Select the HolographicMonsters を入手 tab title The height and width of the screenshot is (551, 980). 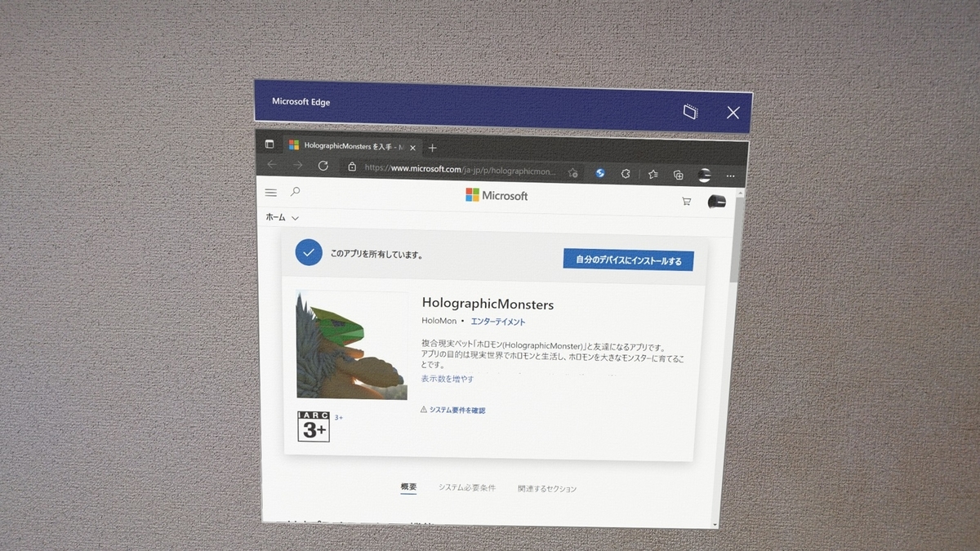pos(354,146)
